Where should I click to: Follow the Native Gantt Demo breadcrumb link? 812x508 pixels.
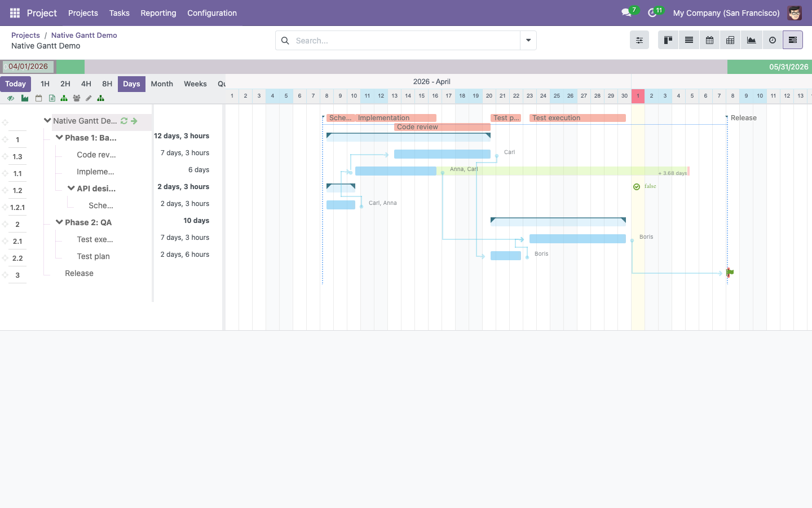point(84,35)
